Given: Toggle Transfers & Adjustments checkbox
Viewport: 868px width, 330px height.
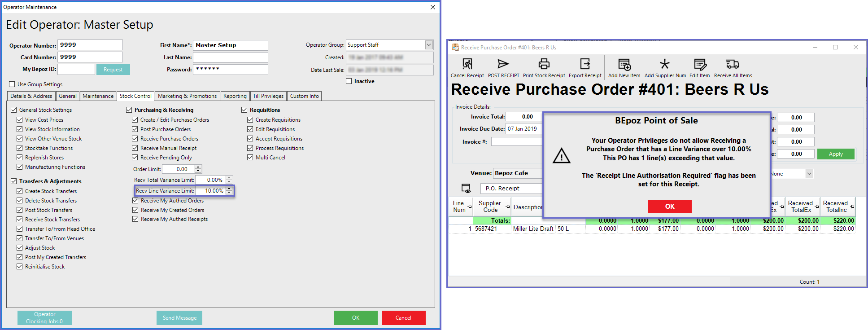Looking at the screenshot, I should (x=13, y=181).
